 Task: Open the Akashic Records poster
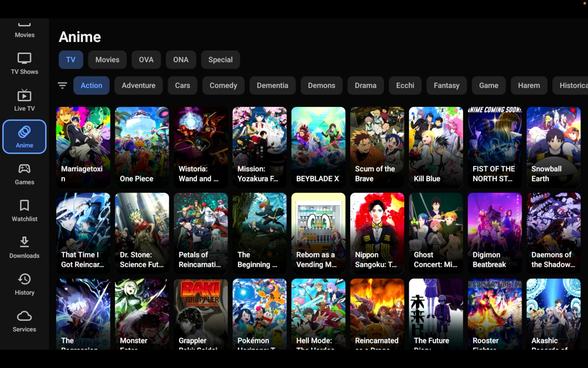pos(554,314)
